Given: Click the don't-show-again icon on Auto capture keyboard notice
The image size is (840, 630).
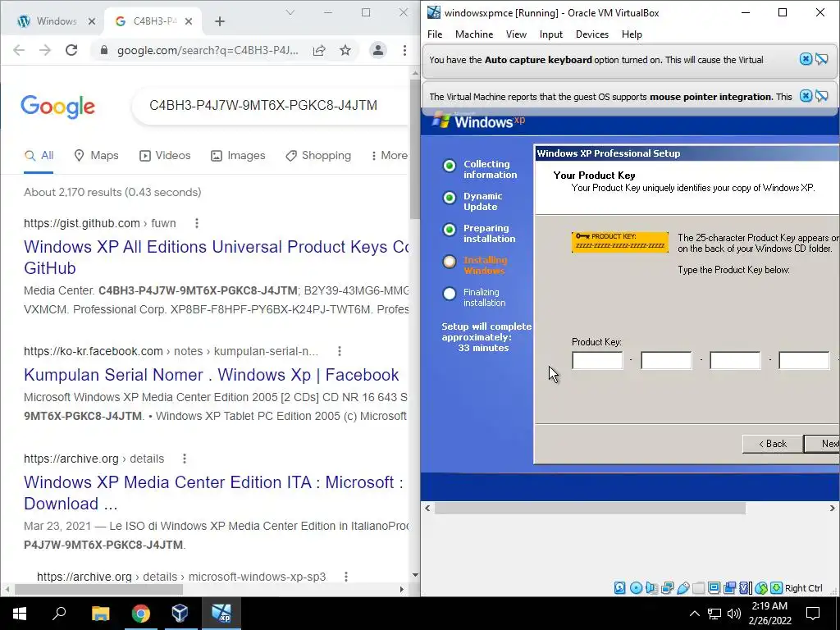Looking at the screenshot, I should (x=822, y=59).
